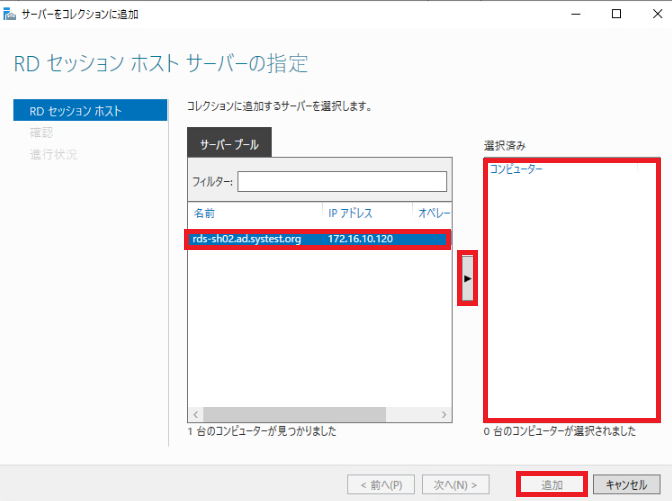Click the IP address 172.16.10.120 cell
This screenshot has width=672, height=501.
tap(360, 239)
